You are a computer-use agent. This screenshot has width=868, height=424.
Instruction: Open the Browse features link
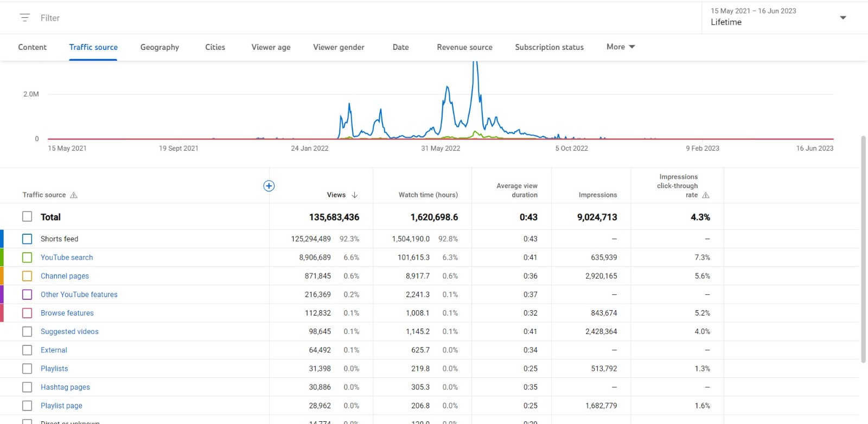(67, 313)
